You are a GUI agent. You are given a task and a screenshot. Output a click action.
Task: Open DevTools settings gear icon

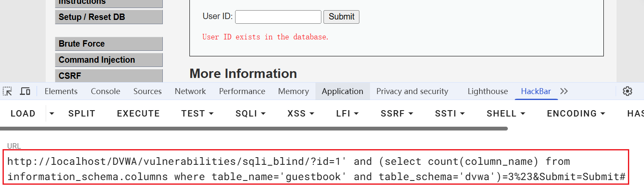pos(628,91)
